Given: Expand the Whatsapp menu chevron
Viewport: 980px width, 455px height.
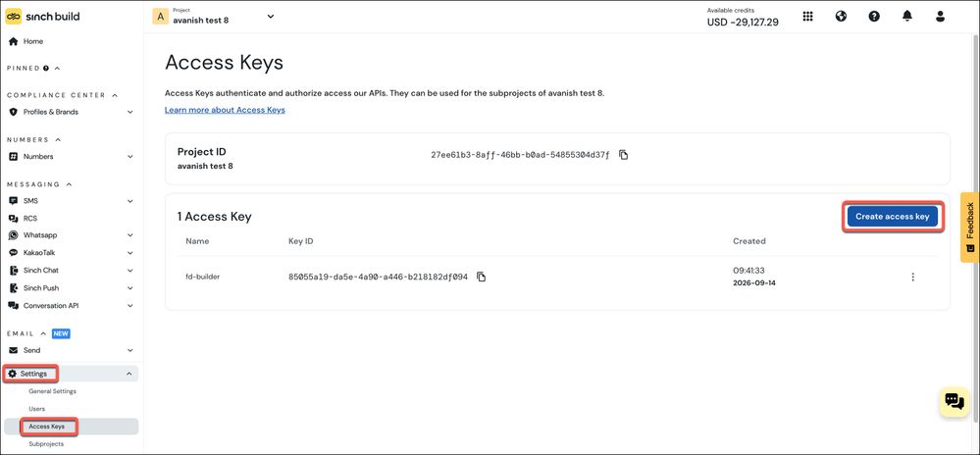Looking at the screenshot, I should point(130,235).
